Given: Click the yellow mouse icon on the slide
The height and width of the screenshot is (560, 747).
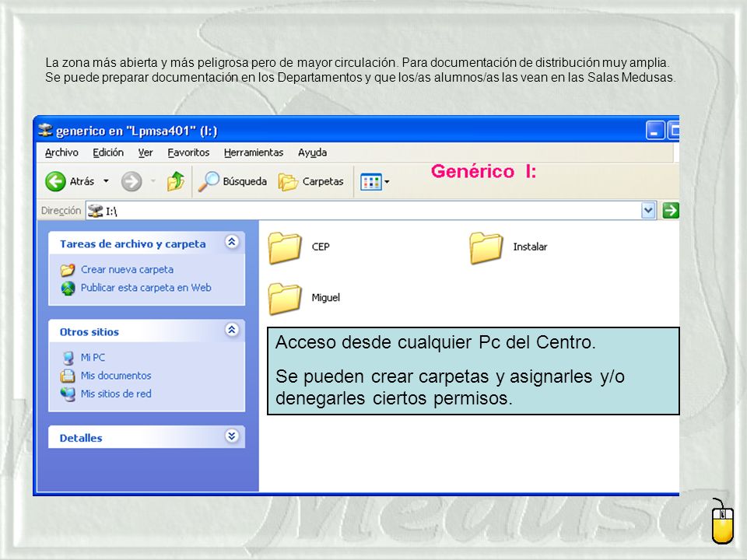Looking at the screenshot, I should (722, 522).
